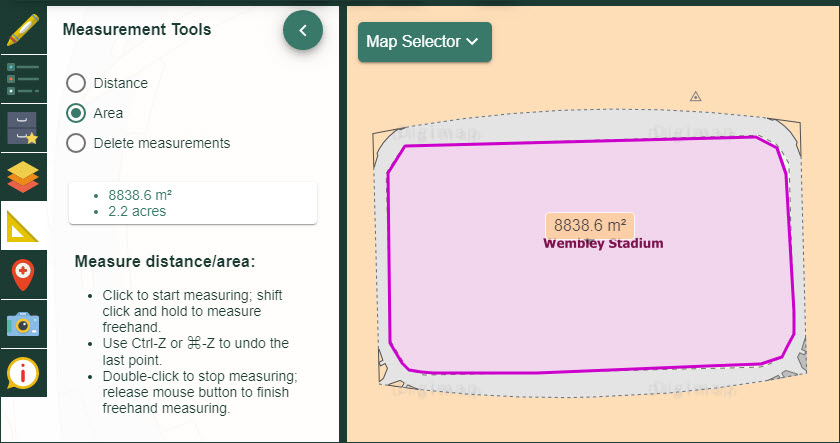Click the Measurement Tools panel heading

(137, 30)
